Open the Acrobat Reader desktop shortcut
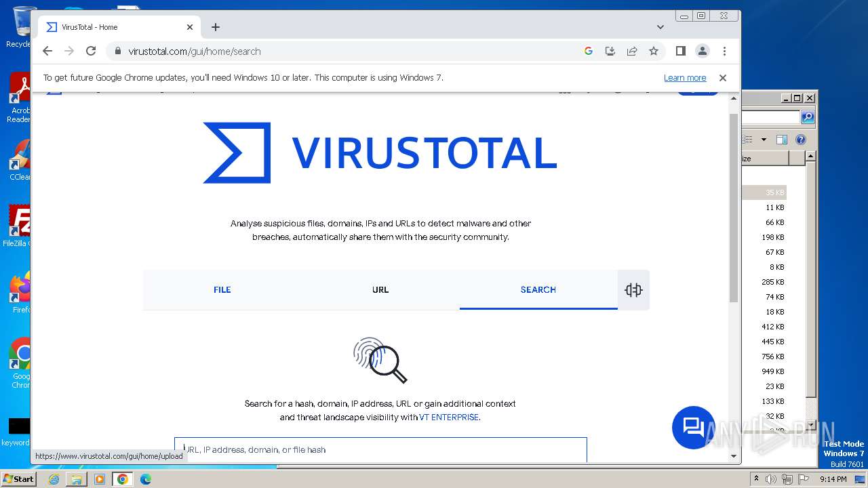 pos(19,98)
